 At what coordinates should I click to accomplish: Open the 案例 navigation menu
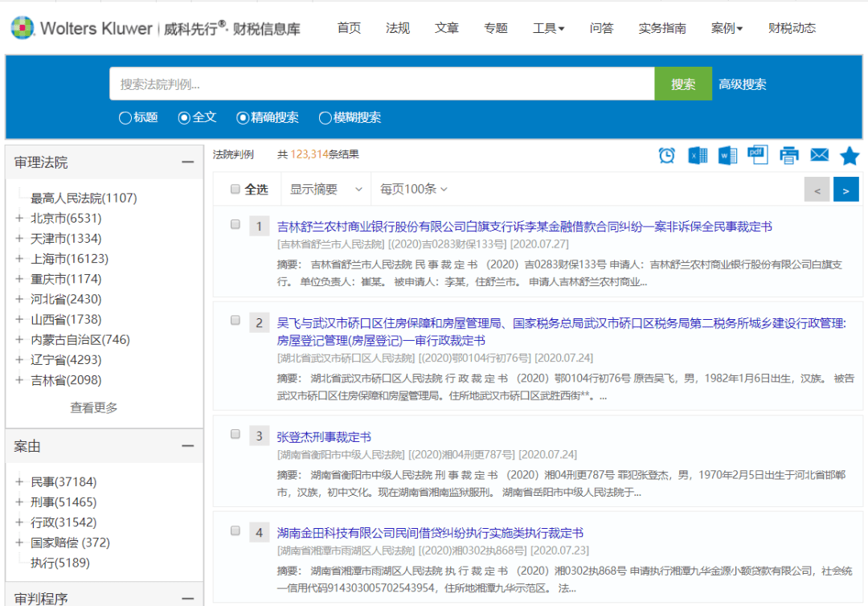click(727, 28)
